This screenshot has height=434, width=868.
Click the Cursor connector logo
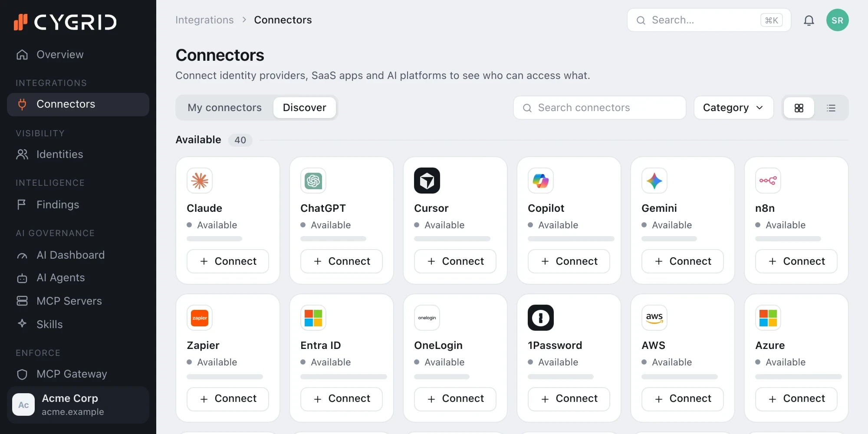tap(427, 181)
